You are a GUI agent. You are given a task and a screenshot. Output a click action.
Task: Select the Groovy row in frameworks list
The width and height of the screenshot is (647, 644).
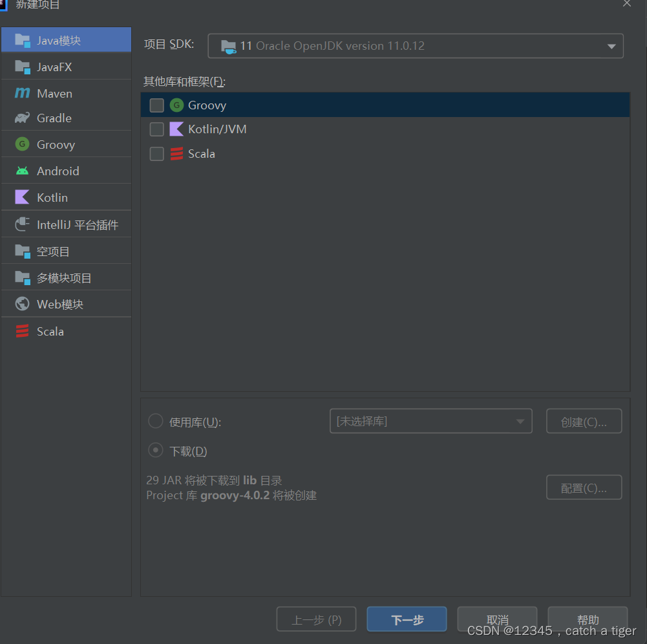(385, 105)
